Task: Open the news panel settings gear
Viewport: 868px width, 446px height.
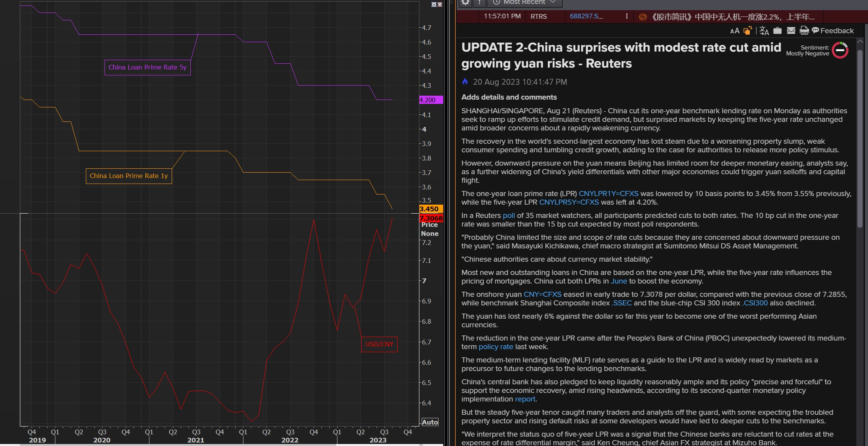Action: [x=465, y=2]
